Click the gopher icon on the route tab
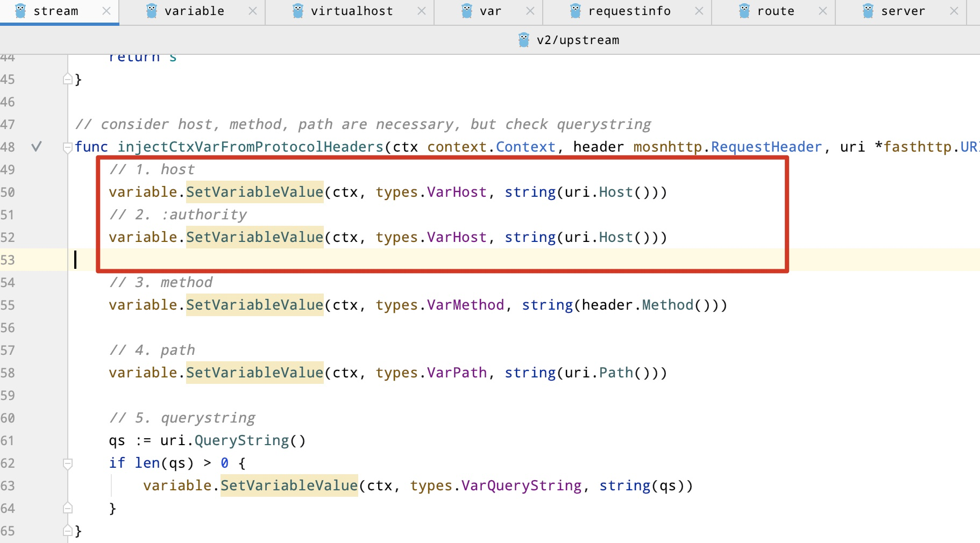This screenshot has width=980, height=543. (x=743, y=11)
